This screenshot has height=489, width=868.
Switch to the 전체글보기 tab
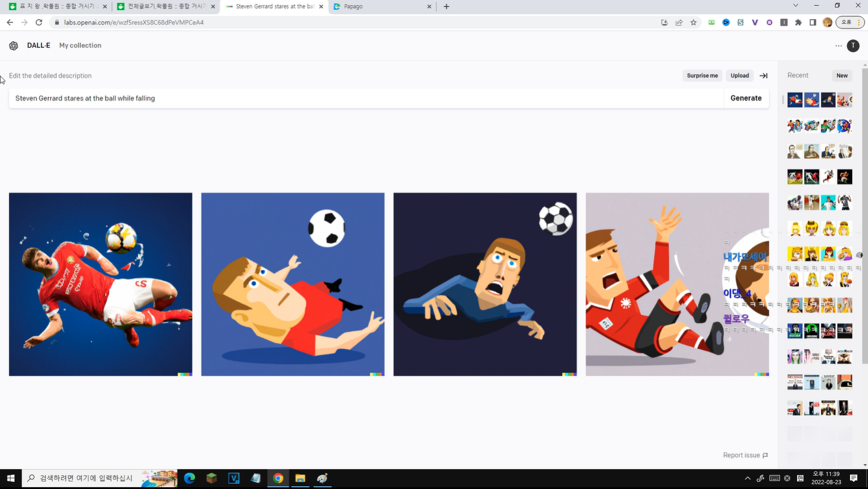tap(166, 6)
